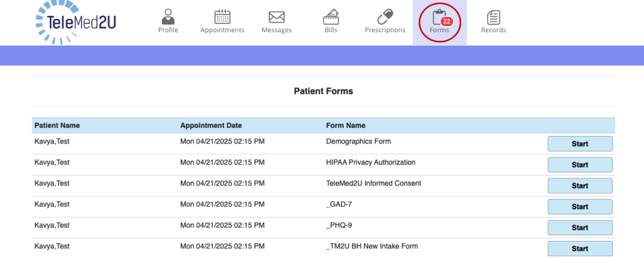Click the Appointment Date column header
Screen dimensions: 644x258
click(211, 125)
